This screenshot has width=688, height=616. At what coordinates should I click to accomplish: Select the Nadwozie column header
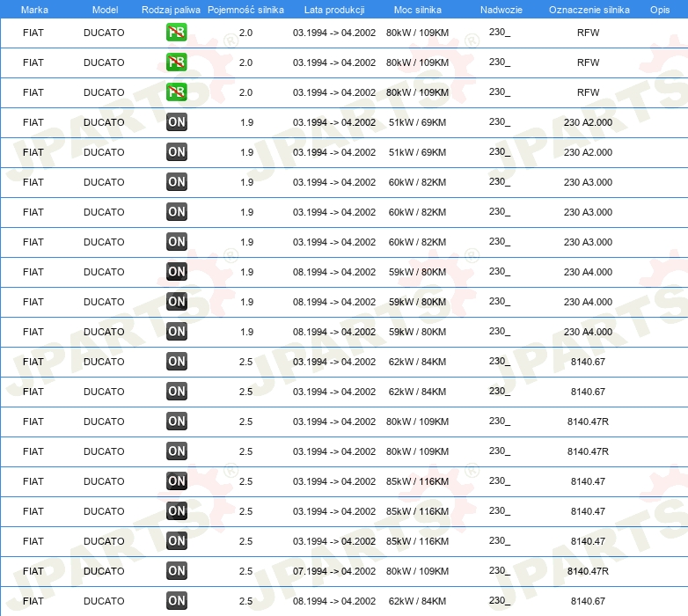pyautogui.click(x=501, y=10)
